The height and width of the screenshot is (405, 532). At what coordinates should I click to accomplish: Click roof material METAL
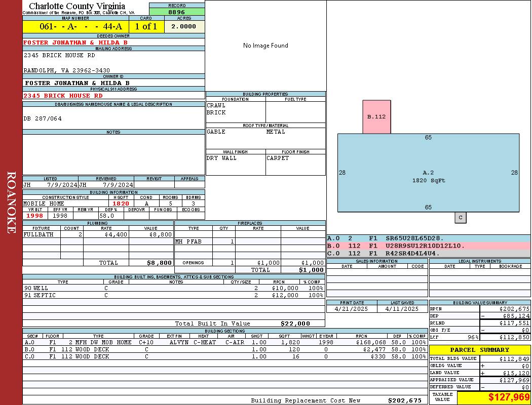coord(276,132)
